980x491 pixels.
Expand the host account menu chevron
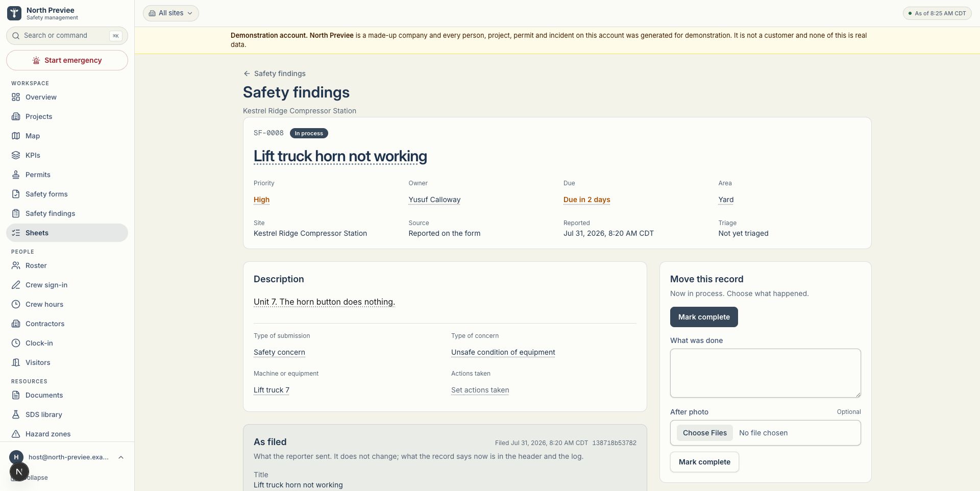[x=121, y=457]
